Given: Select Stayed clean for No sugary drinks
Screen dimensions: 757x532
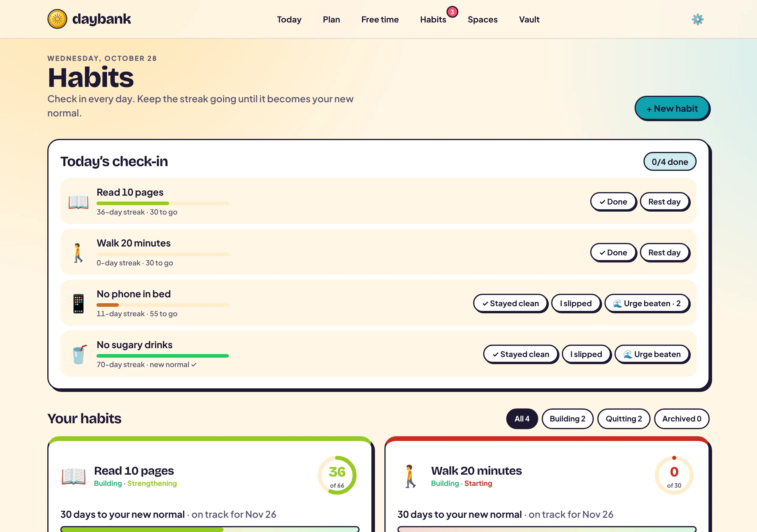Looking at the screenshot, I should pyautogui.click(x=521, y=354).
